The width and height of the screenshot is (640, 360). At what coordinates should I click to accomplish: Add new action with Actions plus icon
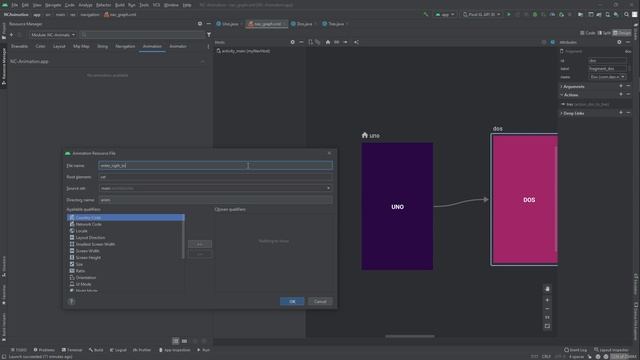tap(621, 94)
